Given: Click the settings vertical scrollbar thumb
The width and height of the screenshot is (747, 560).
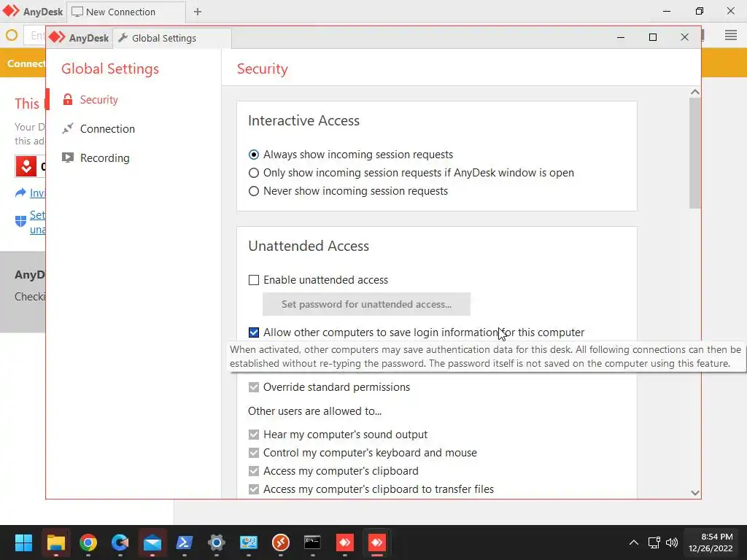Looking at the screenshot, I should 695,153.
